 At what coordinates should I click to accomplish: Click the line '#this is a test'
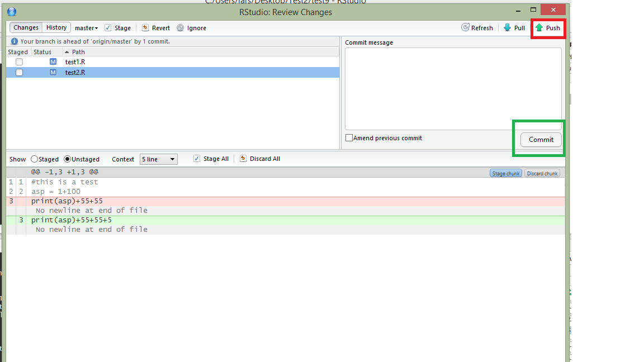(64, 182)
